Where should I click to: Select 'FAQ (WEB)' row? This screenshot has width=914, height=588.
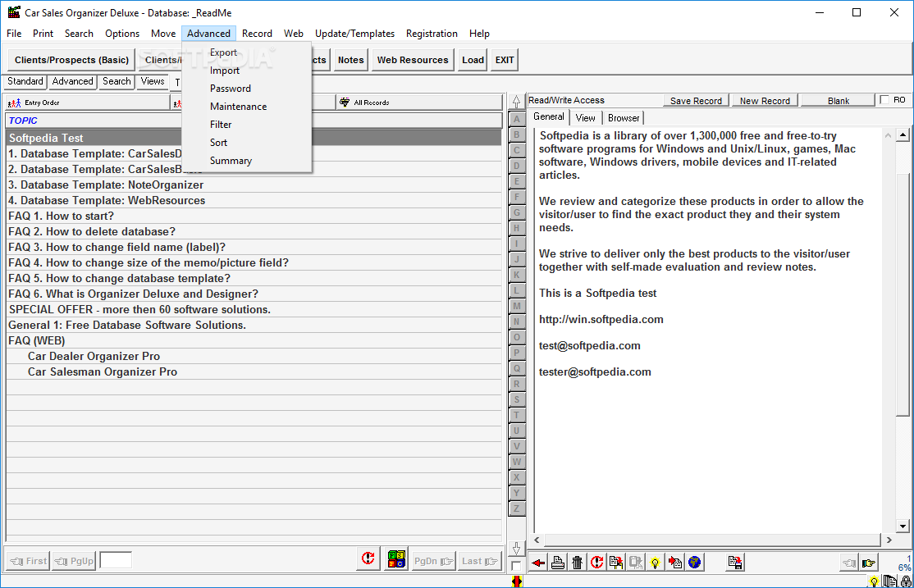point(254,340)
